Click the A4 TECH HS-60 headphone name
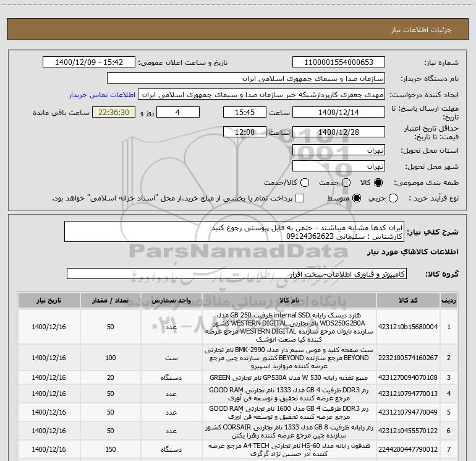 (289, 449)
